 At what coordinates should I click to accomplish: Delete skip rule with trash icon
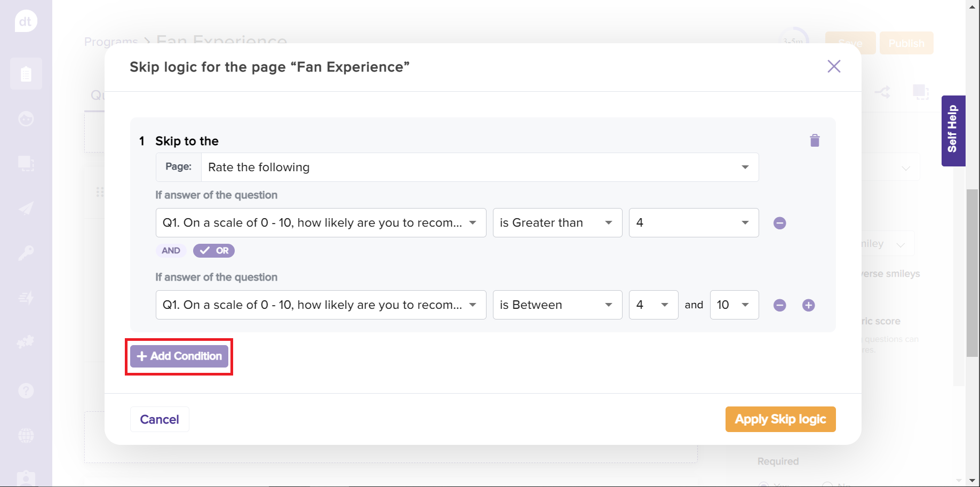point(814,141)
